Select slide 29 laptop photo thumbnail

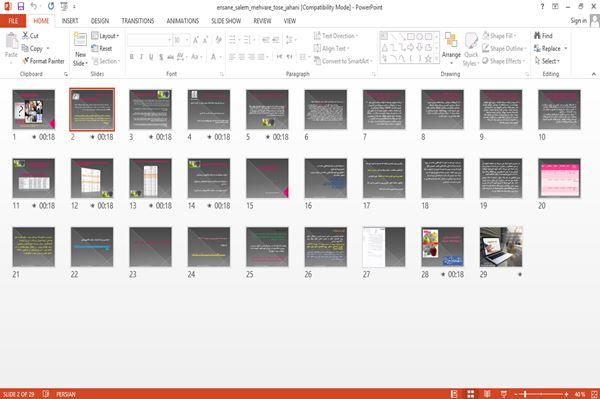(501, 247)
